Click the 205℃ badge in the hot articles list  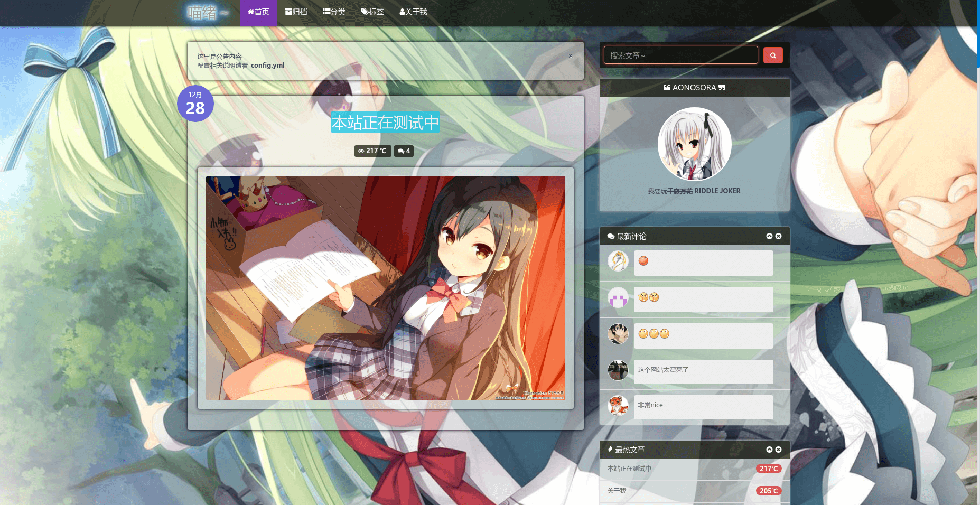click(x=769, y=491)
